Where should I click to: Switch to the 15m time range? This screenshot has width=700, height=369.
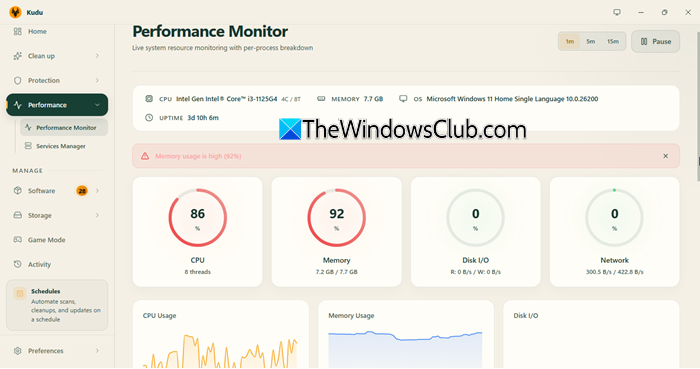tap(612, 41)
